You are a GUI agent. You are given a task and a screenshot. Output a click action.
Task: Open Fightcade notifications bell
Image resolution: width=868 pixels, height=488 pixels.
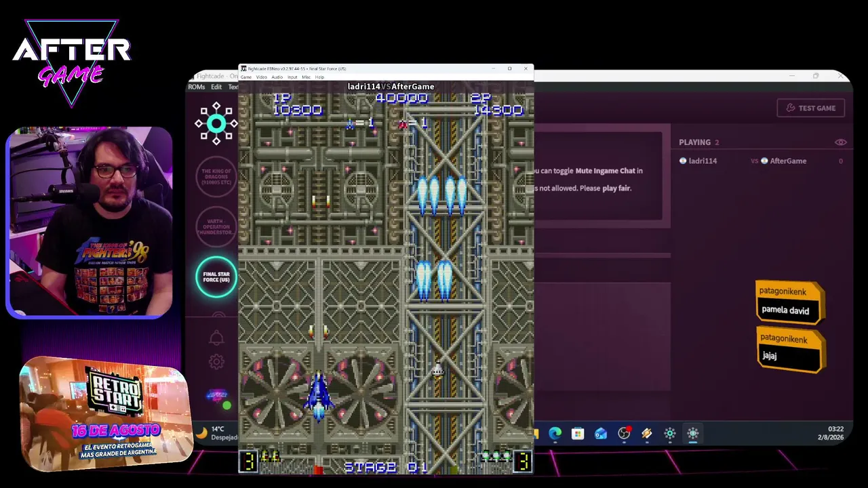point(216,338)
